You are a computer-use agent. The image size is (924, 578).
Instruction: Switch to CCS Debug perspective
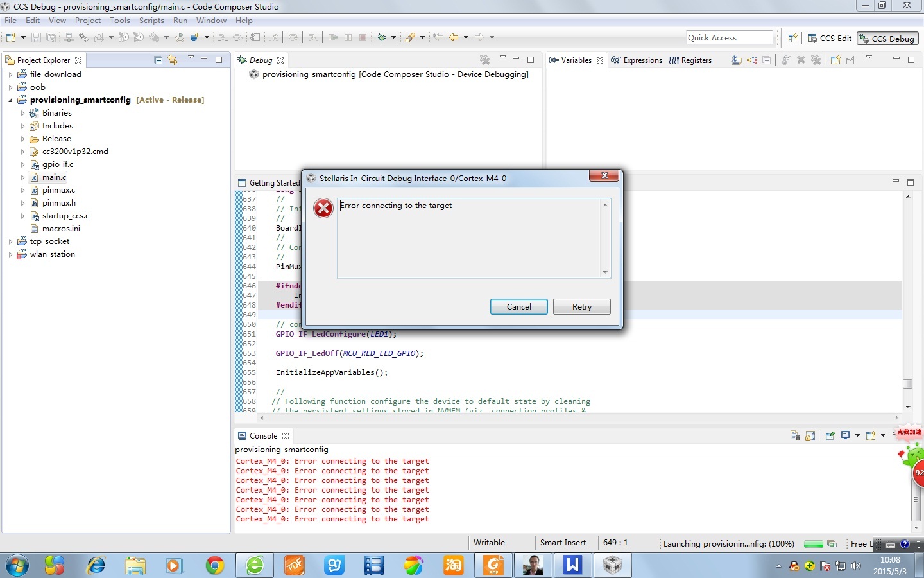(888, 39)
